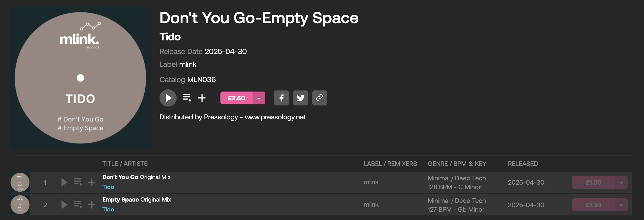Screen dimensions: 644x220
Task: Play track 1 Don't You Go
Action: 64,182
